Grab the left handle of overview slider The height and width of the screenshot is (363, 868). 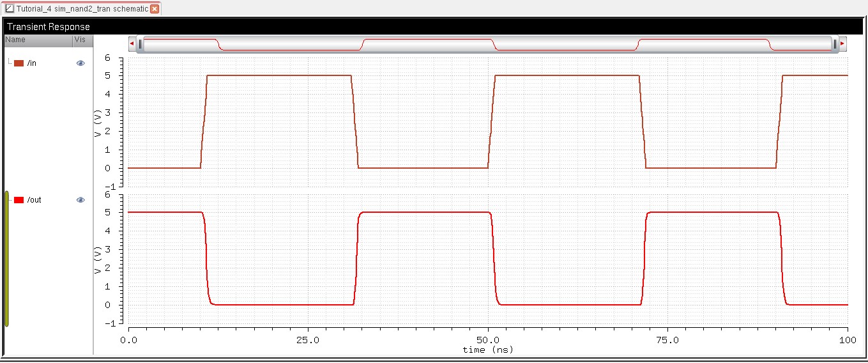click(140, 43)
